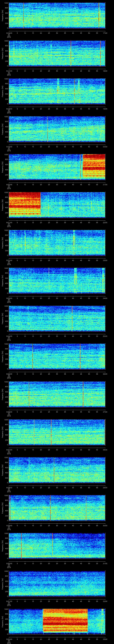Open the spectrogram panel starting at 8:24:00

pos(57,318)
